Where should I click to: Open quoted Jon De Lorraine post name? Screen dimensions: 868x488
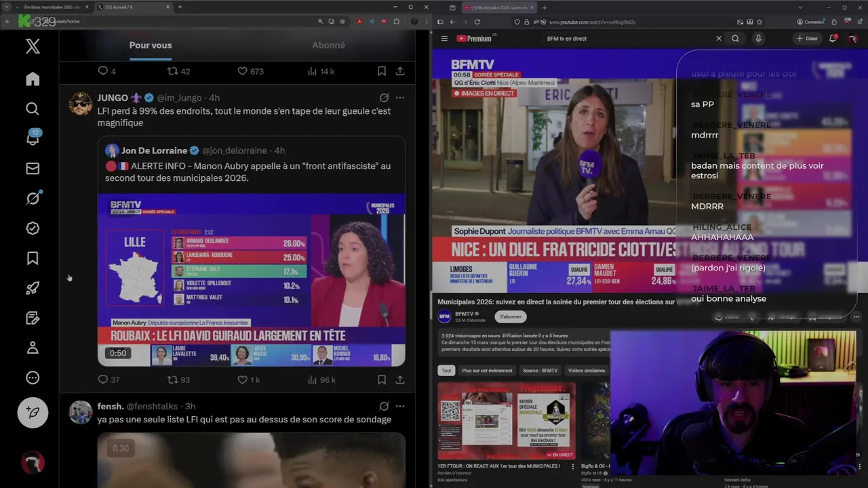[x=154, y=150]
